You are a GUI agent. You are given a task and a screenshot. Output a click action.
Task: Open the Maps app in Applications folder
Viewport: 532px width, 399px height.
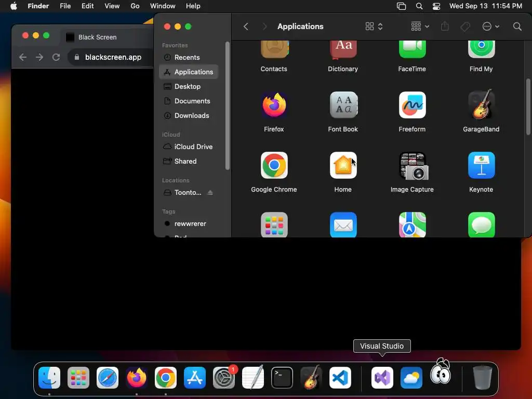(x=412, y=224)
